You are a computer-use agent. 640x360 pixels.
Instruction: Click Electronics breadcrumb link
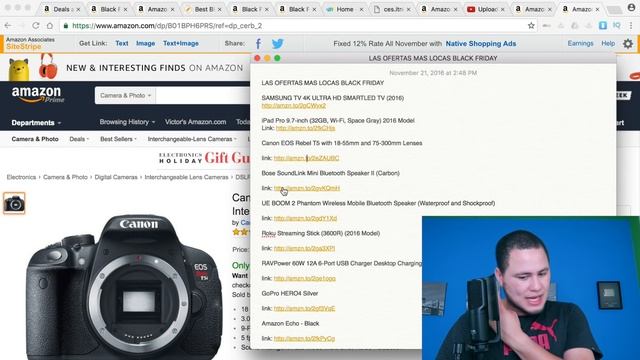click(x=21, y=177)
